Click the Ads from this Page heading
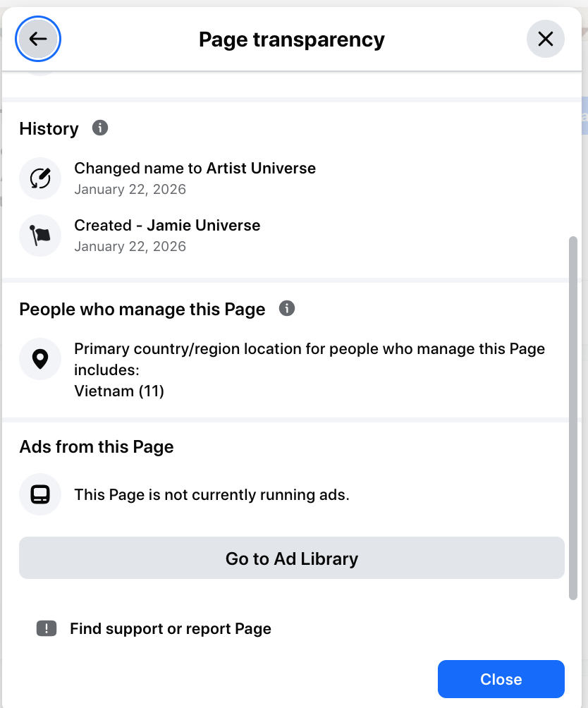The image size is (588, 708). pyautogui.click(x=97, y=446)
